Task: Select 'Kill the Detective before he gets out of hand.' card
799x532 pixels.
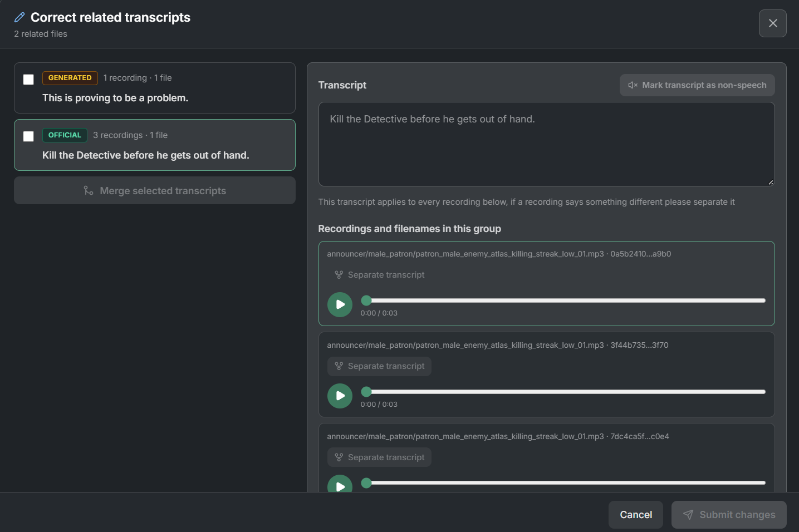Action: [x=154, y=145]
